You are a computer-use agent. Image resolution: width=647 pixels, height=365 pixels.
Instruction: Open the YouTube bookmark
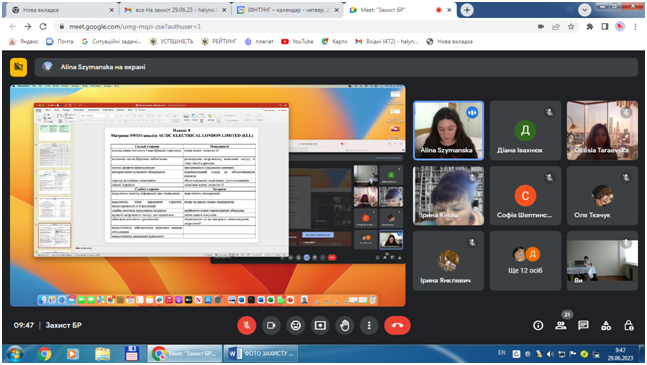coord(298,42)
